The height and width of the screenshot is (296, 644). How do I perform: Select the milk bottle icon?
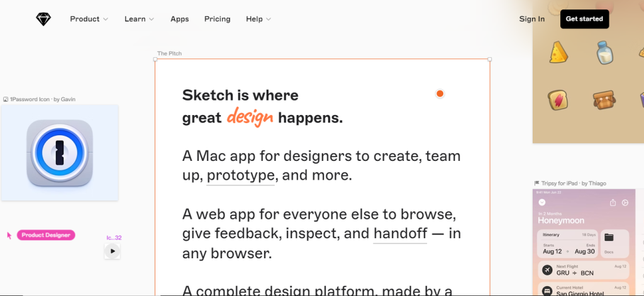[605, 53]
